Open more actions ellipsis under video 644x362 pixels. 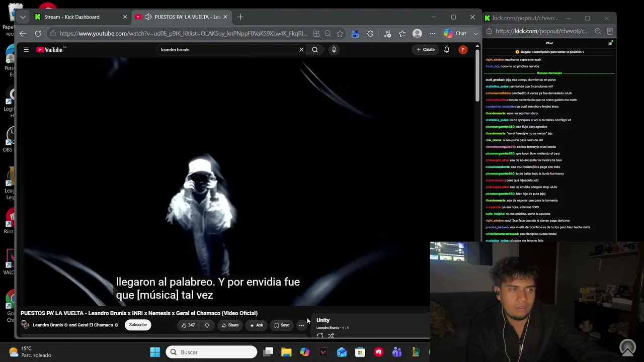(x=301, y=325)
